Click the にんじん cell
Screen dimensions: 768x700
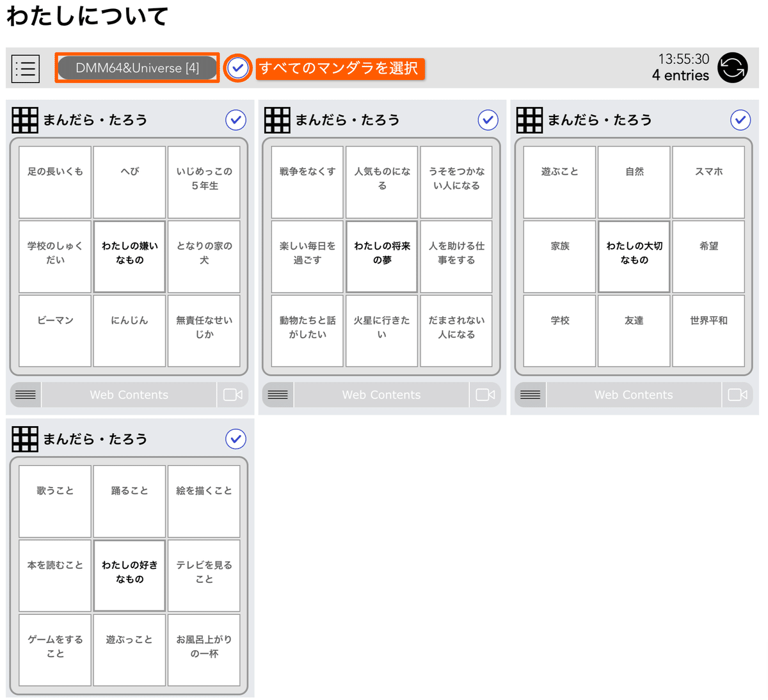[x=129, y=331]
